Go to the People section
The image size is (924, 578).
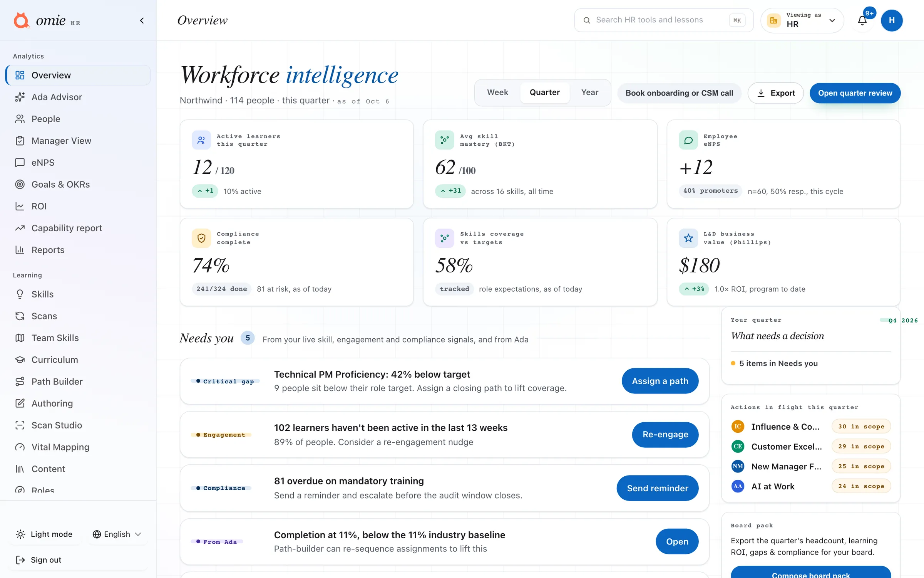tap(78, 119)
